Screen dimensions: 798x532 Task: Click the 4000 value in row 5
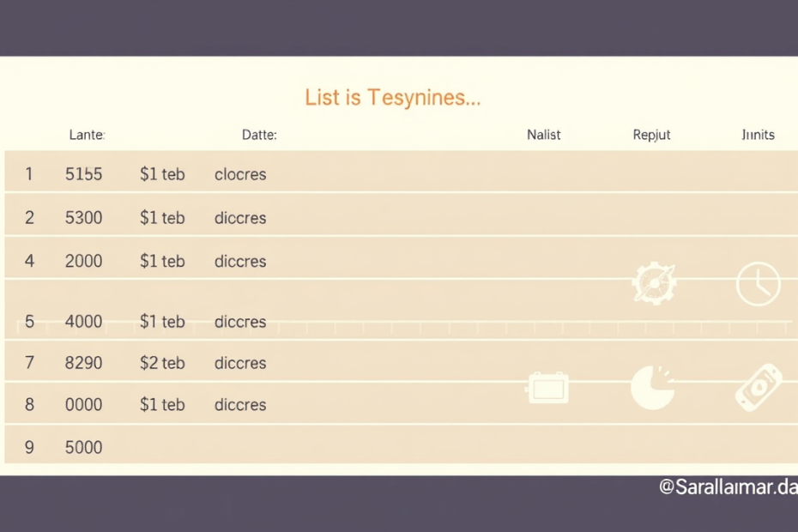click(x=83, y=322)
